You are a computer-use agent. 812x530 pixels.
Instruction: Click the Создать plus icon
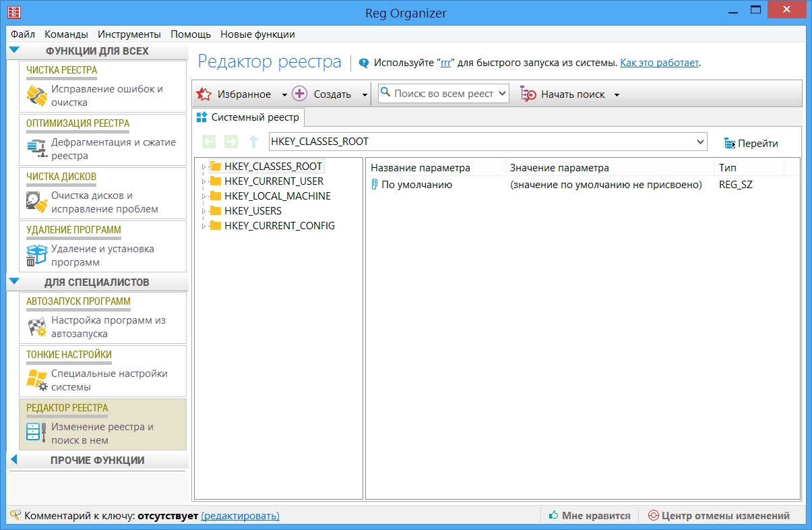pos(300,94)
